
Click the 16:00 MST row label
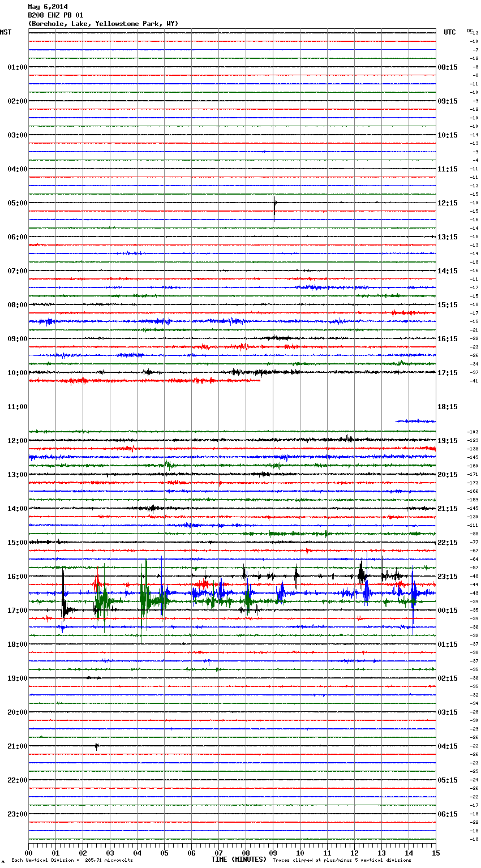pyautogui.click(x=18, y=577)
